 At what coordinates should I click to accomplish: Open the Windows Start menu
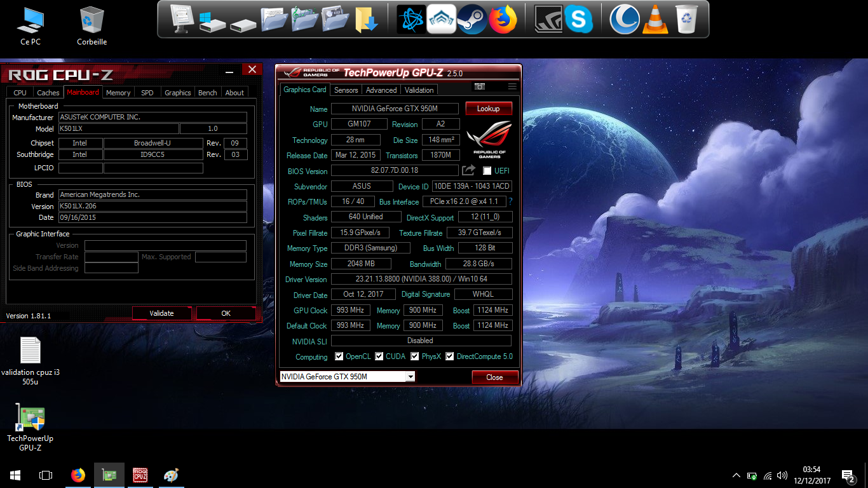point(15,475)
